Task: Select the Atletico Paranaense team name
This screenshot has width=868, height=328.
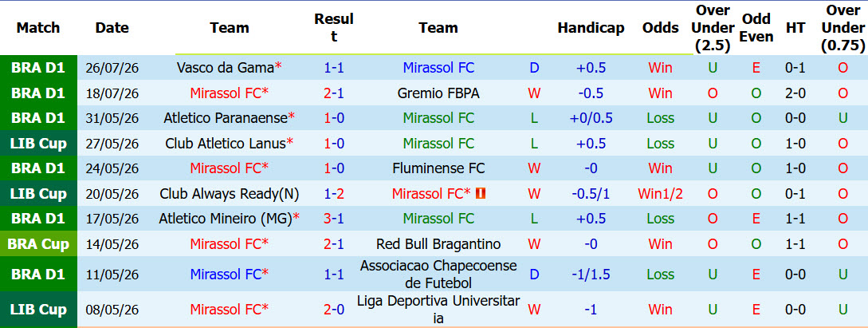Action: click(226, 118)
